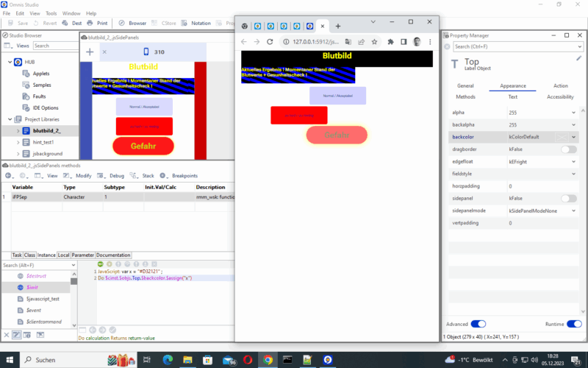Open the edgefloat dropdown

(x=573, y=161)
